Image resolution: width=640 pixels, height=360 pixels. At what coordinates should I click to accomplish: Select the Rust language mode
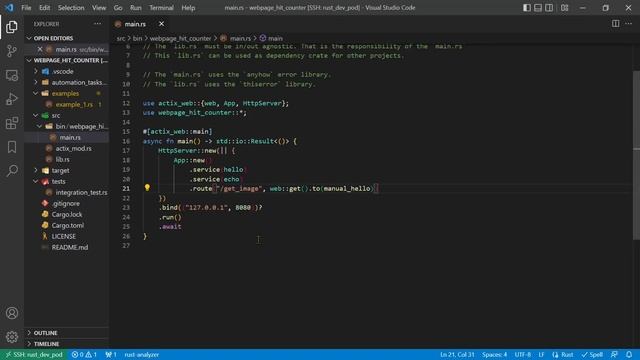[x=562, y=355]
